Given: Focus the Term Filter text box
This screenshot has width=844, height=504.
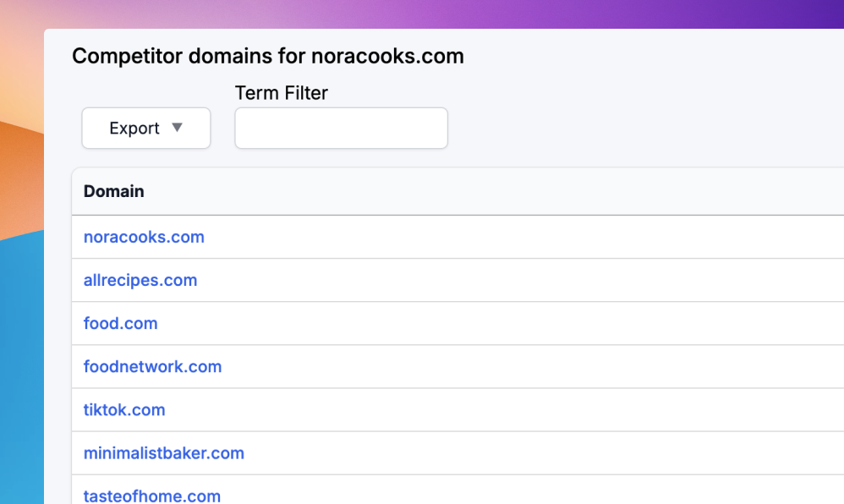Looking at the screenshot, I should click(x=341, y=129).
